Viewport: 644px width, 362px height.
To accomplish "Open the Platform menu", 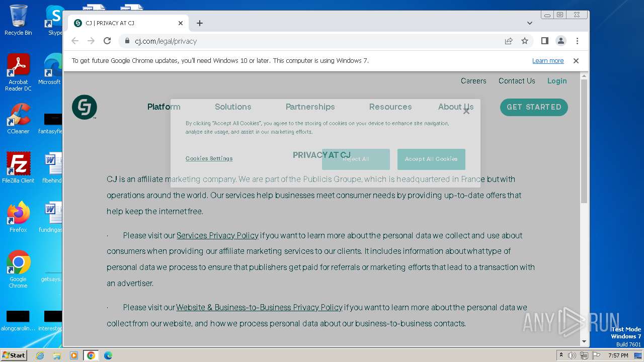I will pyautogui.click(x=164, y=107).
